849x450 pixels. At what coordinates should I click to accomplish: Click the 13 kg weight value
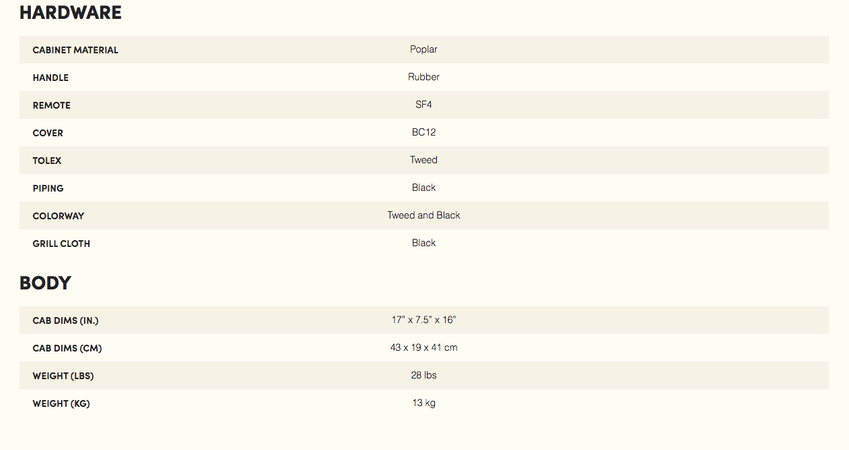423,402
